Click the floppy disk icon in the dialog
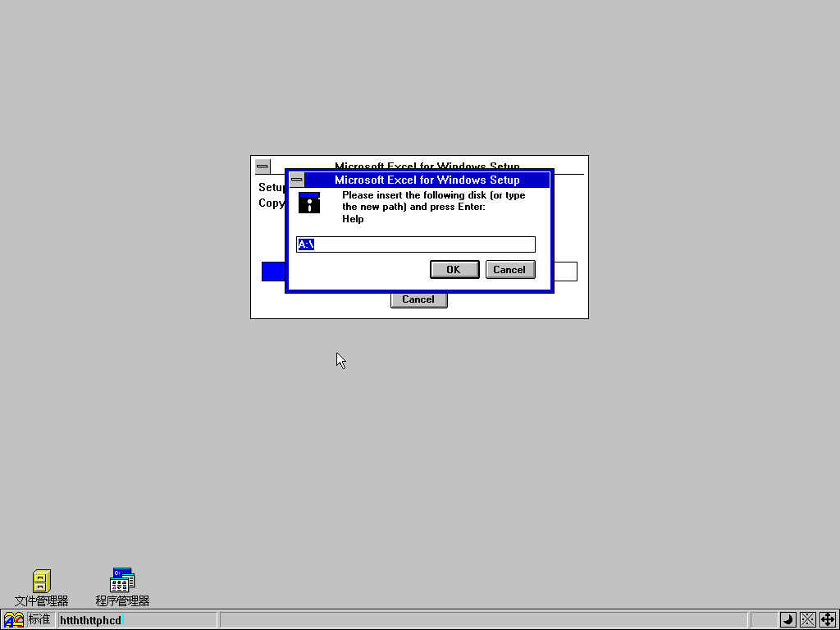This screenshot has width=840, height=630. pos(308,203)
